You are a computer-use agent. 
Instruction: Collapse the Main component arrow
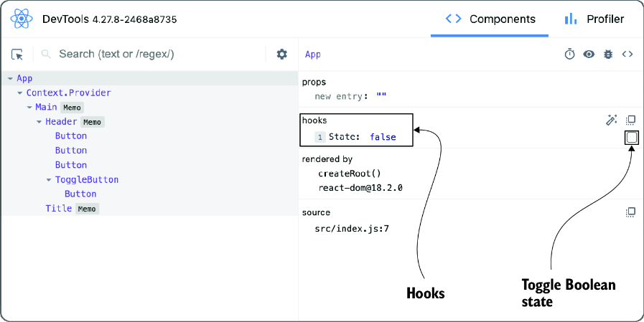29,108
